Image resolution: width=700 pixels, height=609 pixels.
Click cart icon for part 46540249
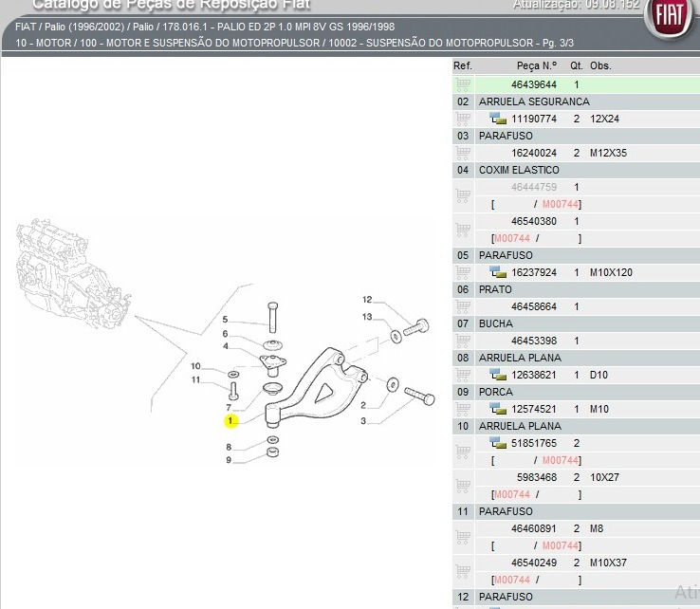click(x=463, y=571)
